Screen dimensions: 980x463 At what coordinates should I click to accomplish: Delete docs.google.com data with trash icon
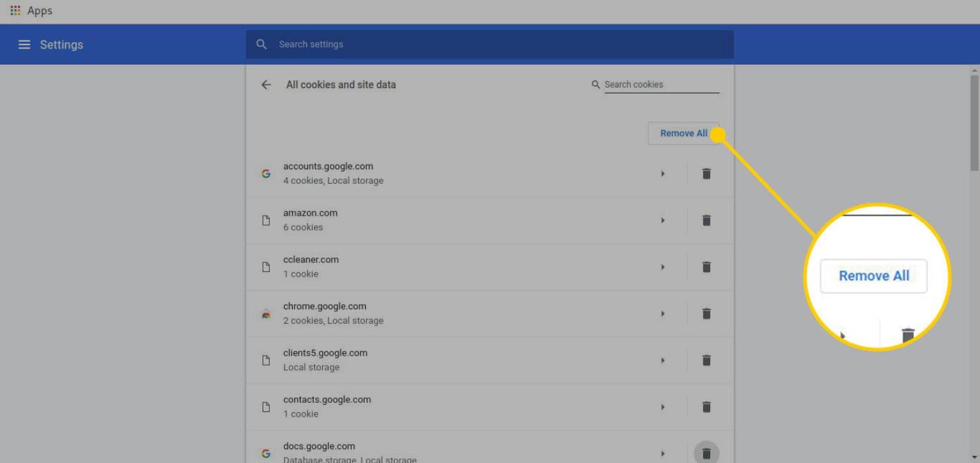coord(706,453)
